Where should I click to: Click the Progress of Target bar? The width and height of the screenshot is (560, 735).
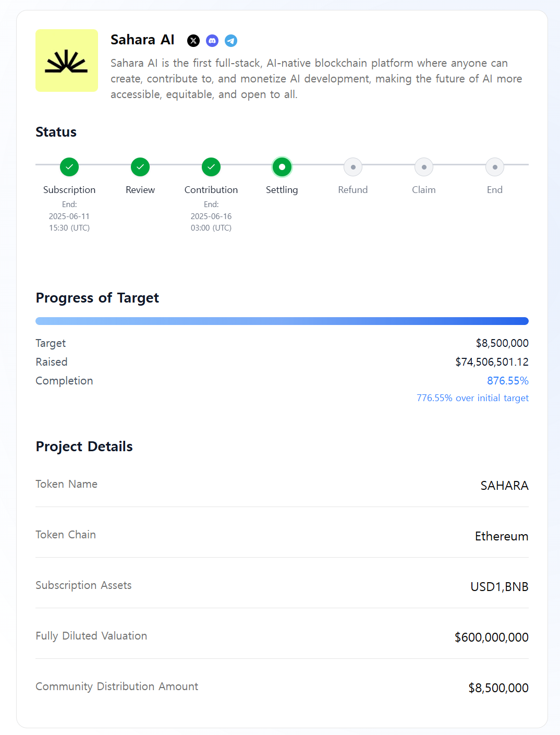coord(282,321)
